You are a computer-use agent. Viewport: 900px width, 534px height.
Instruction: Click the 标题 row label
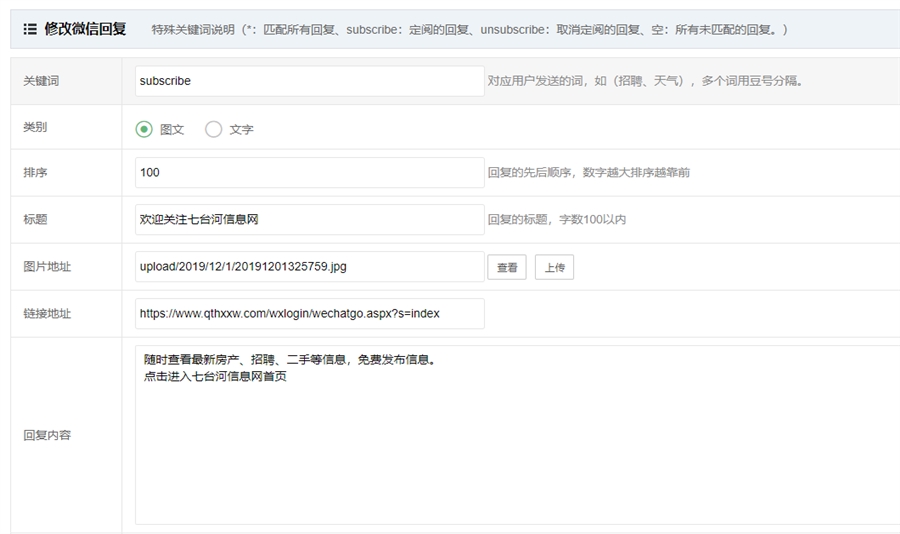(35, 220)
